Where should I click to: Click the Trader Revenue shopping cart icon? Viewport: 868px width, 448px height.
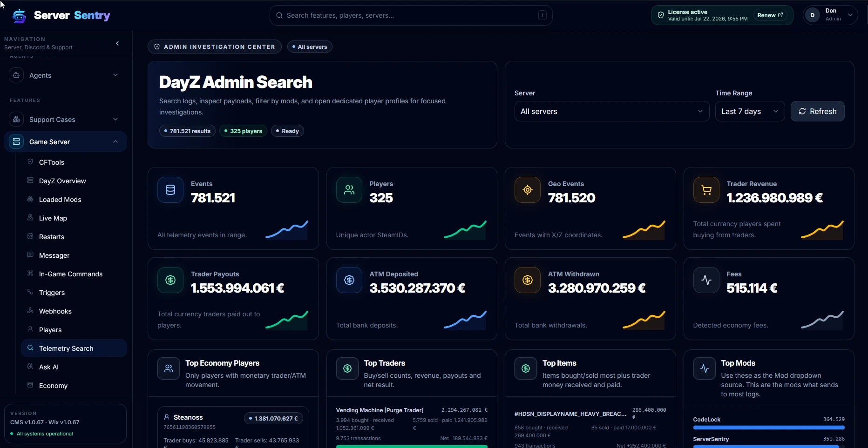coord(706,190)
